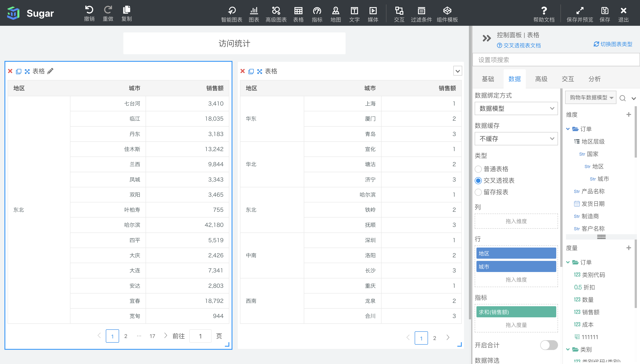640x364 pixels.
Task: Open the 数据绑定方式 dropdown (数据模型)
Action: click(516, 108)
